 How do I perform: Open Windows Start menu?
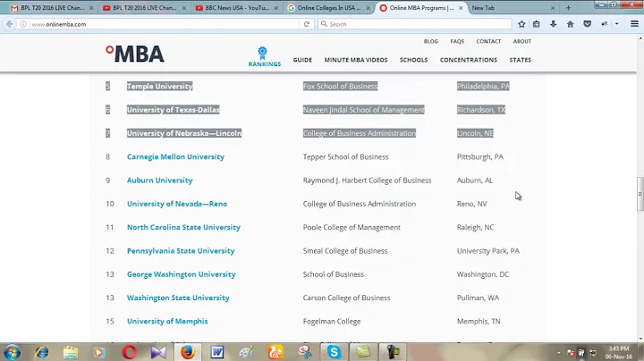[12, 352]
